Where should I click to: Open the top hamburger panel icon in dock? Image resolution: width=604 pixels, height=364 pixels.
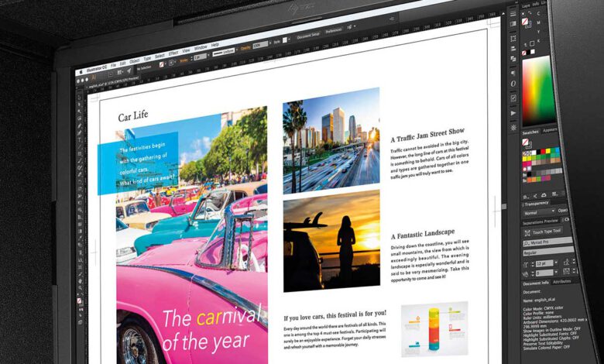click(x=513, y=14)
